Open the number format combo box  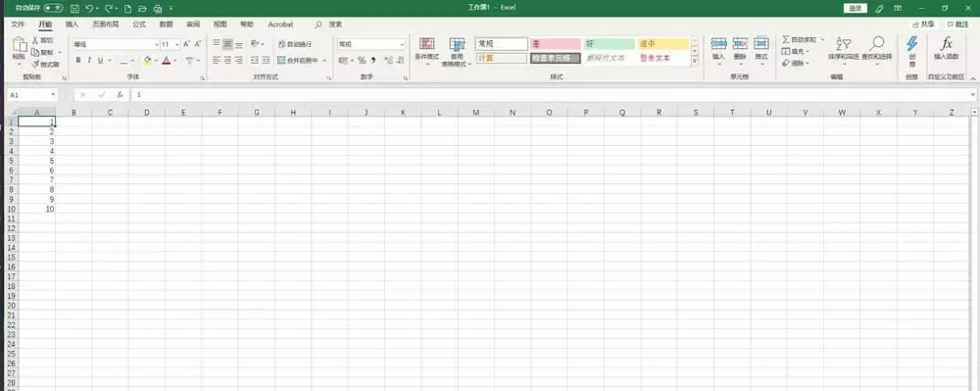tap(371, 44)
